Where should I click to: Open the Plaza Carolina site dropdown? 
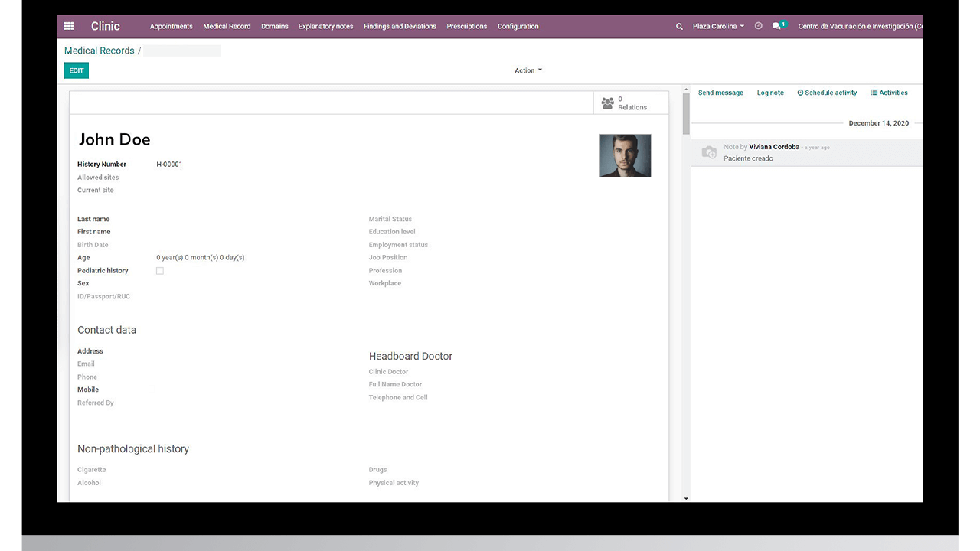click(718, 26)
